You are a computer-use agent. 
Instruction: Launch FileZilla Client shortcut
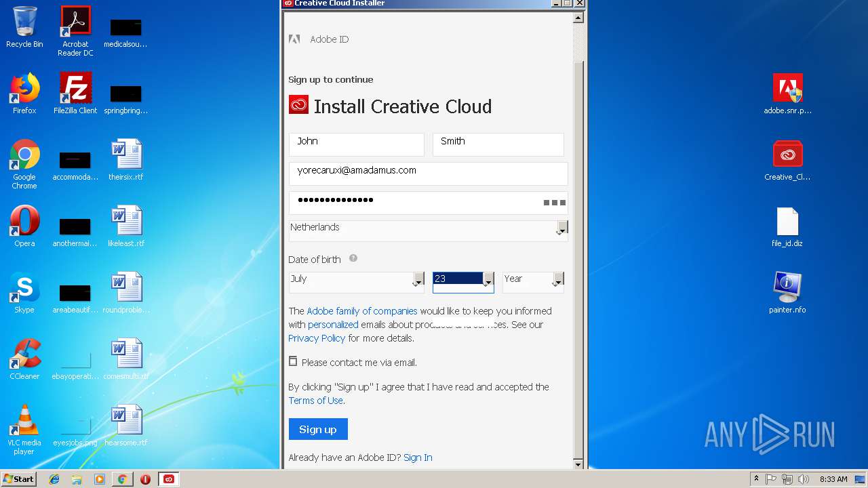click(x=75, y=94)
